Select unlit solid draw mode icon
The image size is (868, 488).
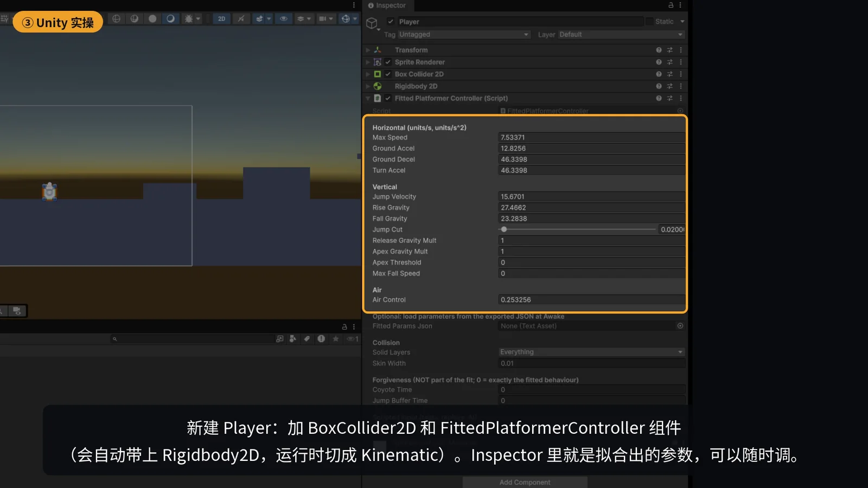[152, 18]
